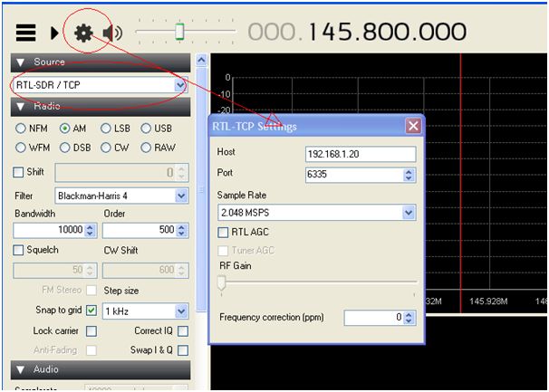Enable the RTL AGC checkbox
549x392 pixels.
223,233
